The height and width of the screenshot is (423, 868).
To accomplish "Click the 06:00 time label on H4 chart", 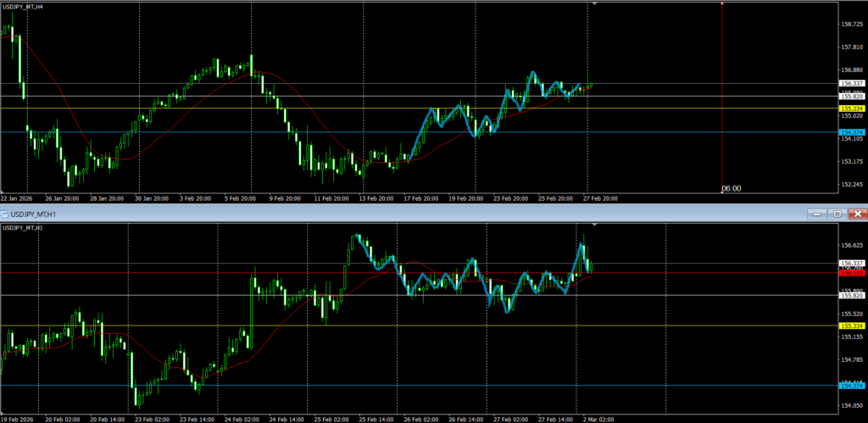I will [x=731, y=188].
